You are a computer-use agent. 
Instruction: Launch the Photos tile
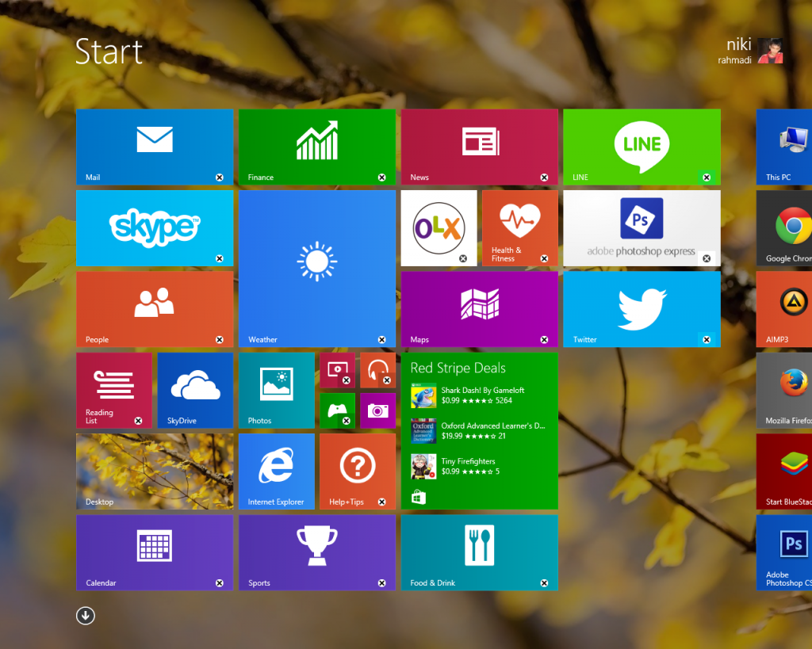pos(277,390)
